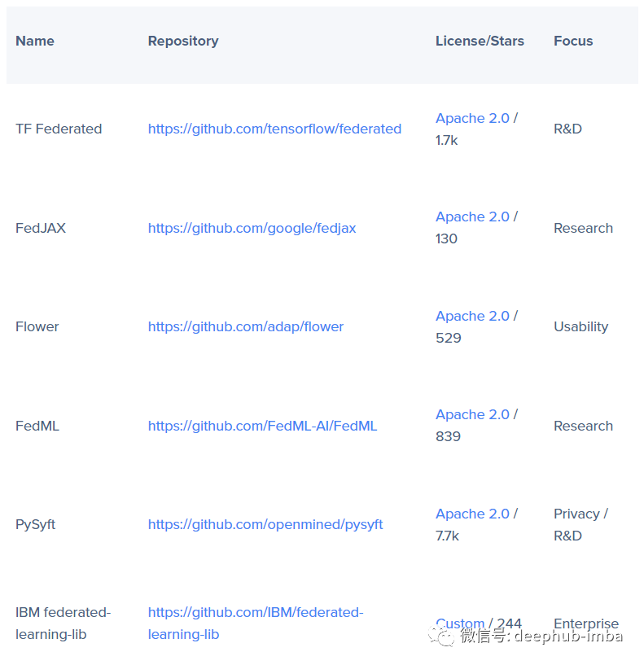This screenshot has height=665, width=644.
Task: Click the Repository column header
Action: [x=183, y=41]
